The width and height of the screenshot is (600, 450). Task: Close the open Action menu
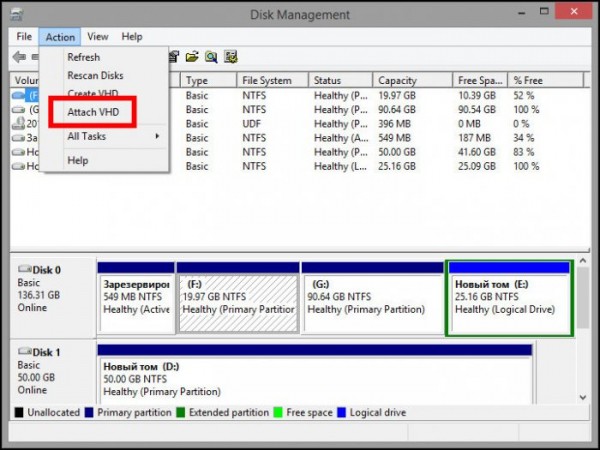click(60, 37)
